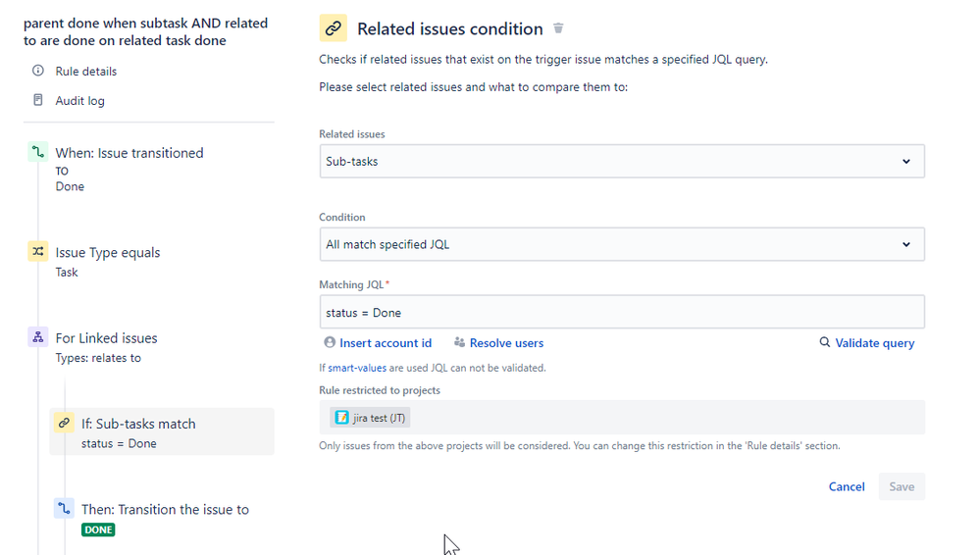980x555 pixels.
Task: Click the Audit log document icon
Action: point(38,100)
